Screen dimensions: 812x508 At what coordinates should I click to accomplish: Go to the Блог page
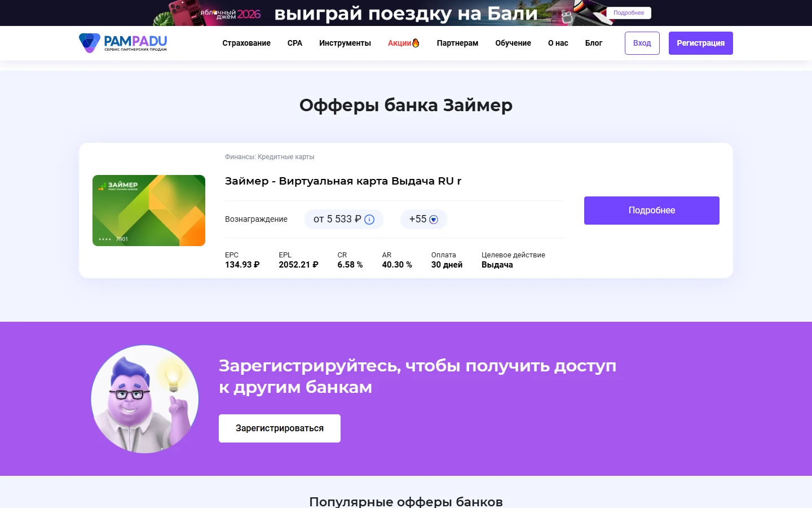click(594, 43)
